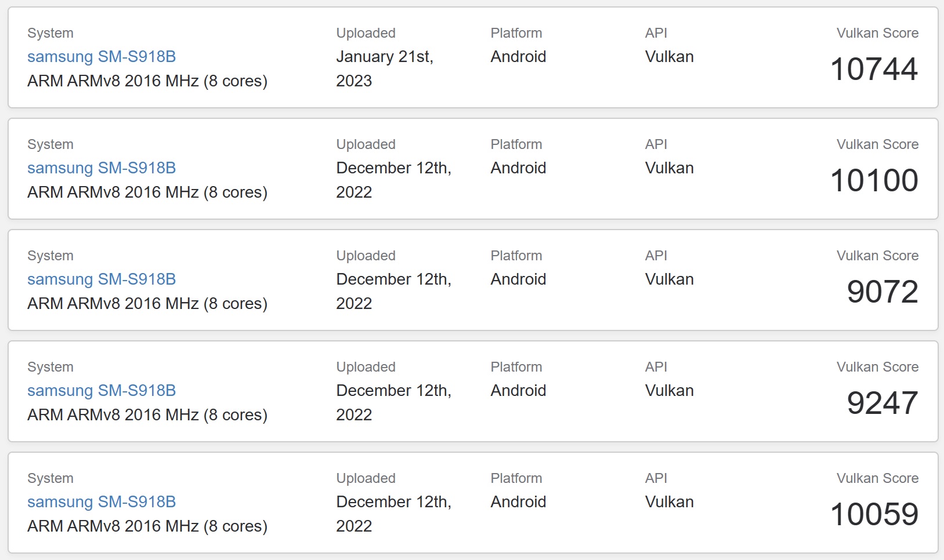
Task: Click the API label on the third result
Action: 656,255
